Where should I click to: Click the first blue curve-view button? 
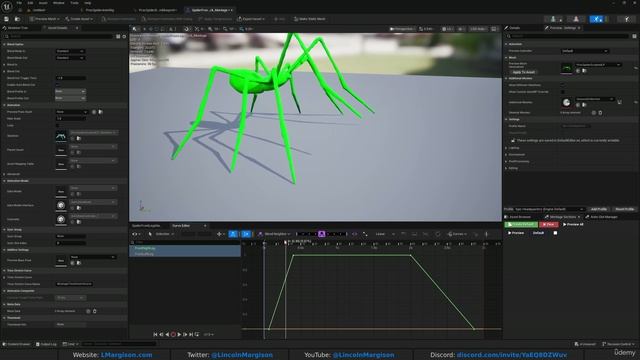pyautogui.click(x=233, y=234)
